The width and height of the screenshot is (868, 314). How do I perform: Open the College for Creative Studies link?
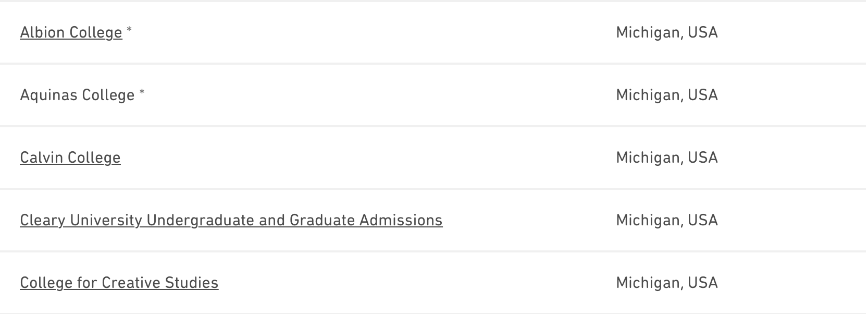point(119,283)
